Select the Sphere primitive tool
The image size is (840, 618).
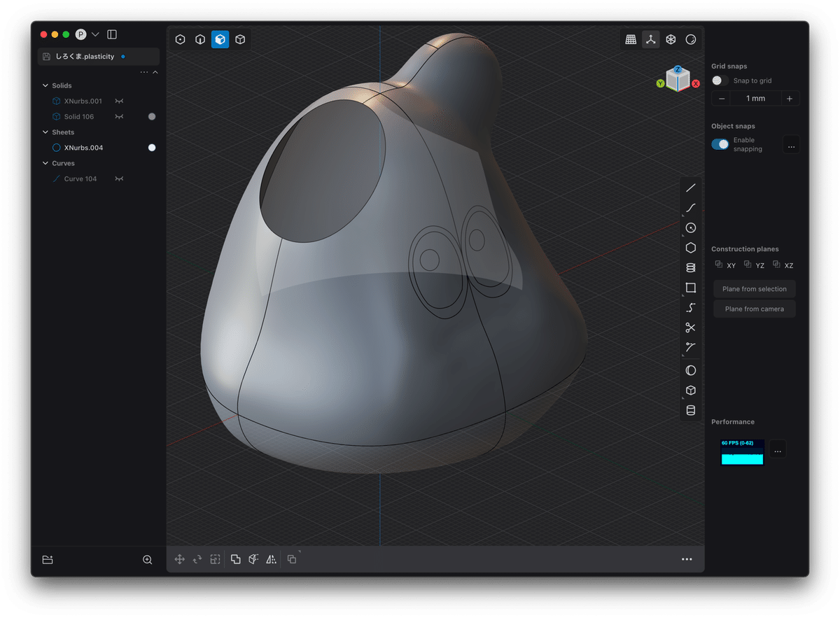point(691,370)
